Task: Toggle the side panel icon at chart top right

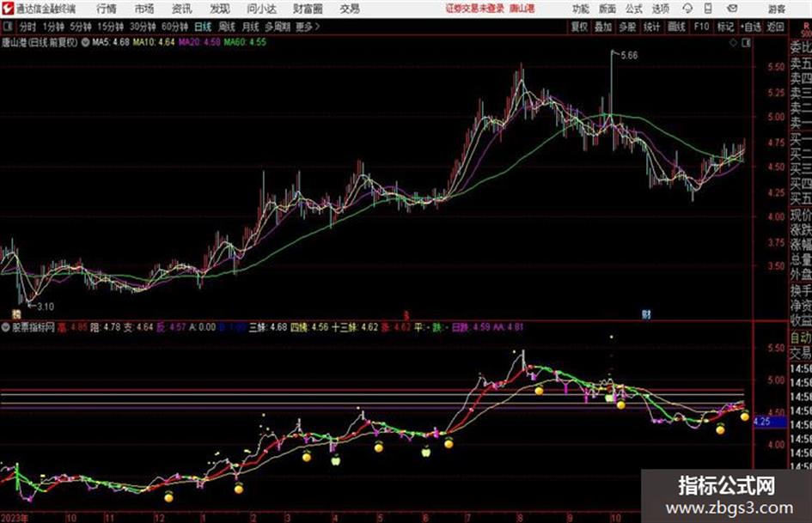Action: (746, 43)
